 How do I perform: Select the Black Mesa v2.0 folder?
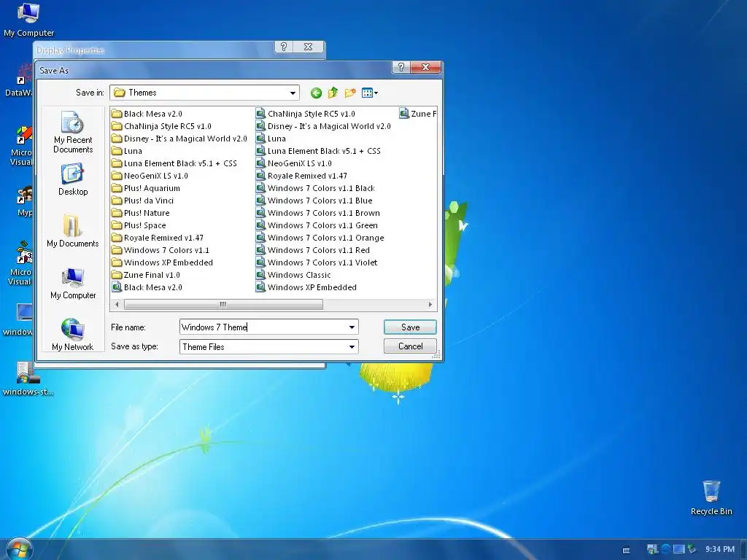click(x=147, y=114)
